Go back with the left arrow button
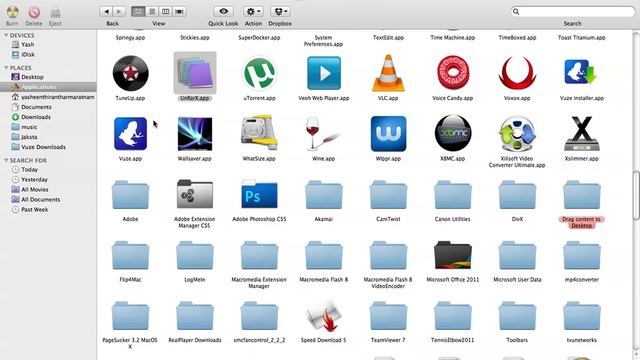 106,11
